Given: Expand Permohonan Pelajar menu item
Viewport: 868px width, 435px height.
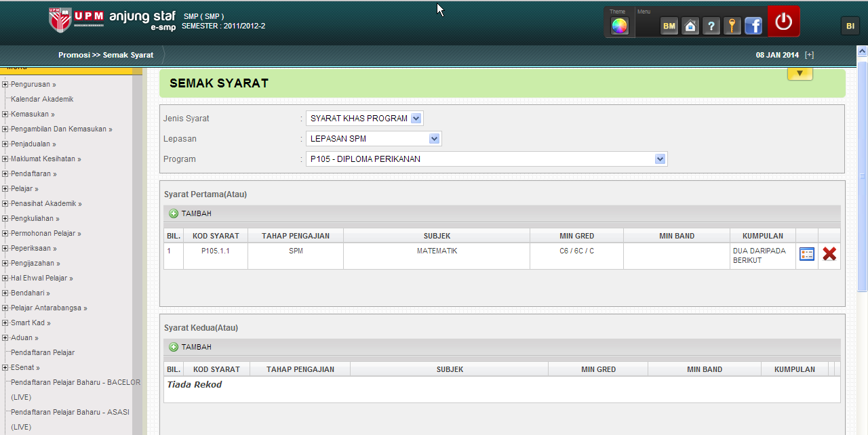Looking at the screenshot, I should coord(46,234).
